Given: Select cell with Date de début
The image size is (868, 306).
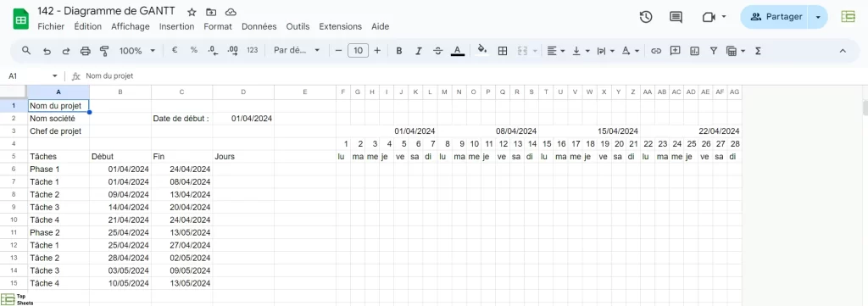Looking at the screenshot, I should tap(181, 119).
